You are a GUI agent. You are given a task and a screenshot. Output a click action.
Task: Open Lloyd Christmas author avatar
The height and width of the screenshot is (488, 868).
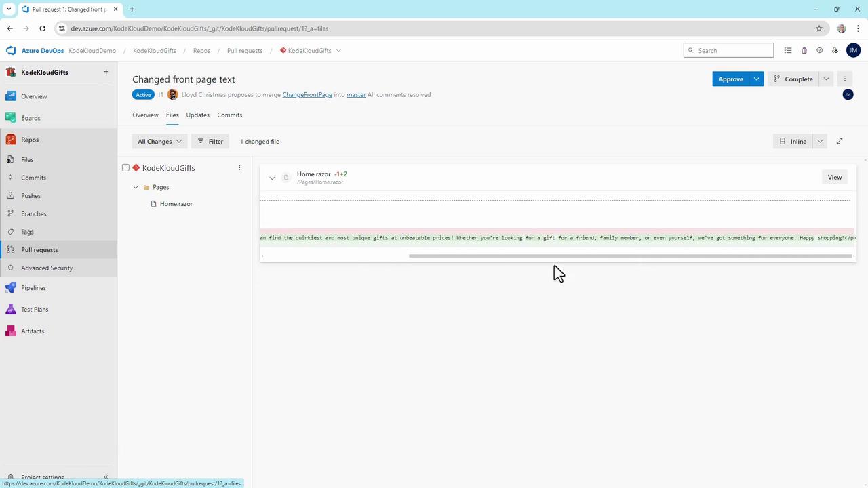click(172, 95)
